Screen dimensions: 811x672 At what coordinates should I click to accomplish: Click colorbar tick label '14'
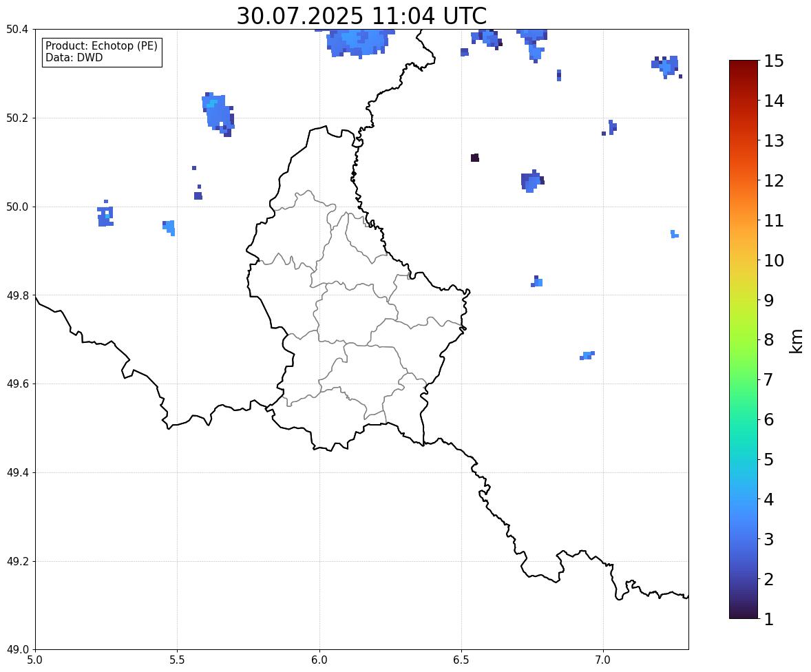pyautogui.click(x=774, y=101)
